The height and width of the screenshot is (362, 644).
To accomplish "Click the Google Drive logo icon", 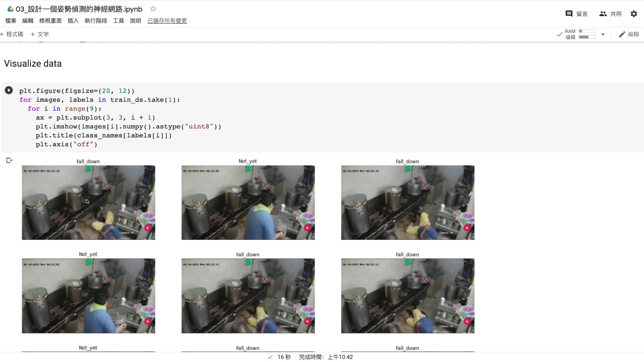I will 10,9.
